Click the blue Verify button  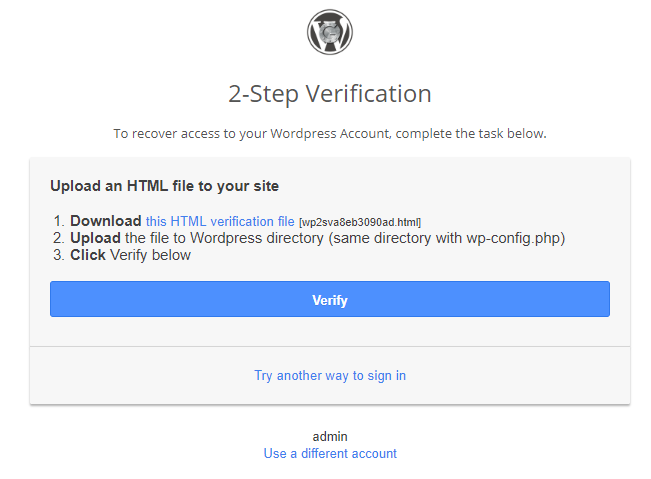[330, 299]
